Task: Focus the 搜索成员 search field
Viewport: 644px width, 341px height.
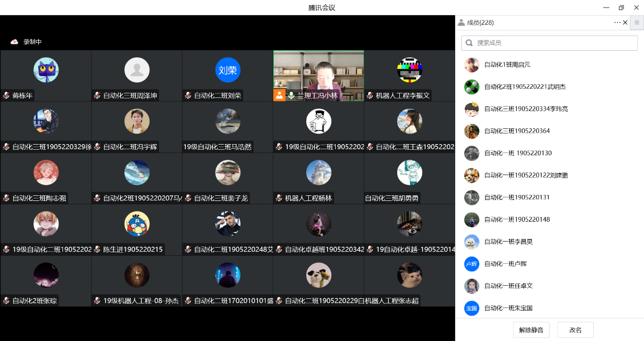Action: (x=554, y=43)
